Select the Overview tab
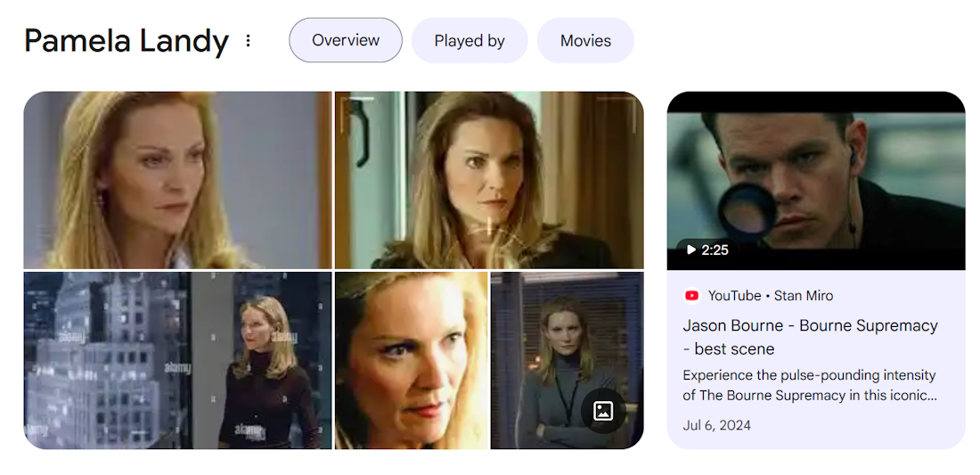Viewport: 980px width, 475px height. pos(346,40)
